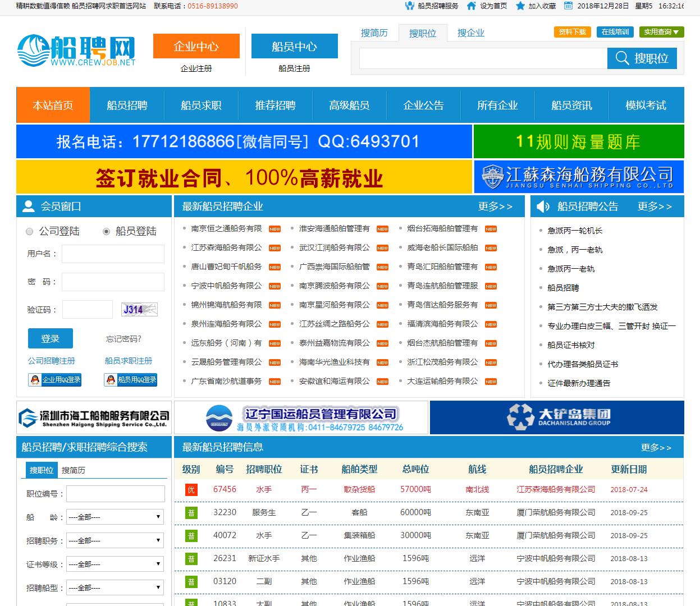The height and width of the screenshot is (606, 700).
Task: Click the calendar icon beside the date
Action: tap(569, 6)
